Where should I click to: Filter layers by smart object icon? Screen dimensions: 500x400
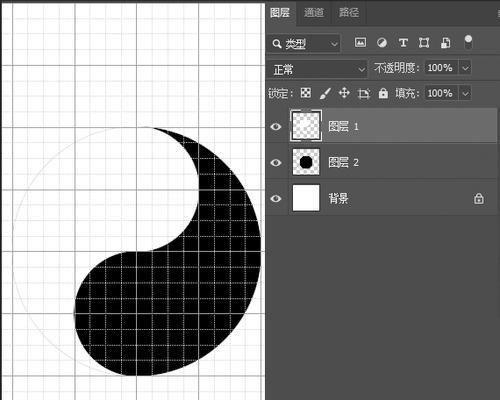pyautogui.click(x=445, y=43)
